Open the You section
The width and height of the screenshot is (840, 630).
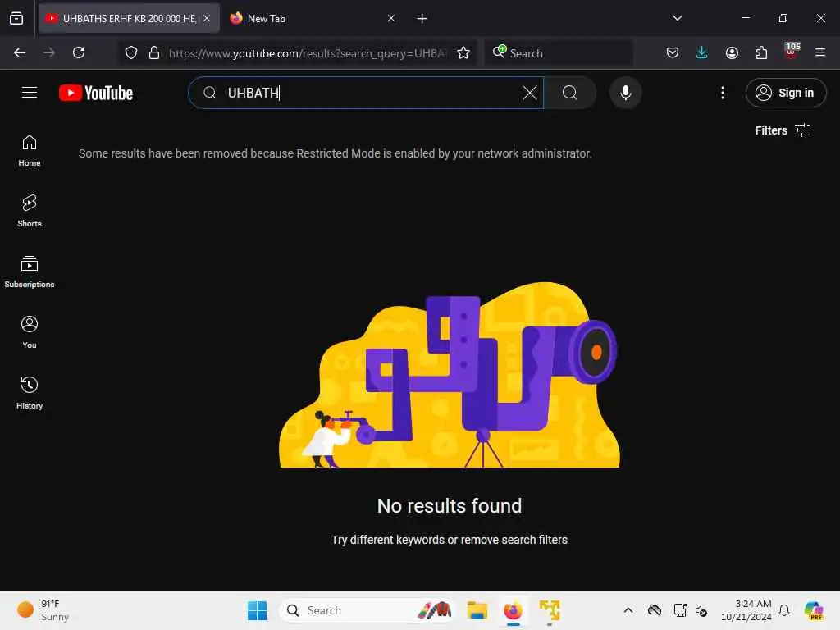tap(30, 332)
